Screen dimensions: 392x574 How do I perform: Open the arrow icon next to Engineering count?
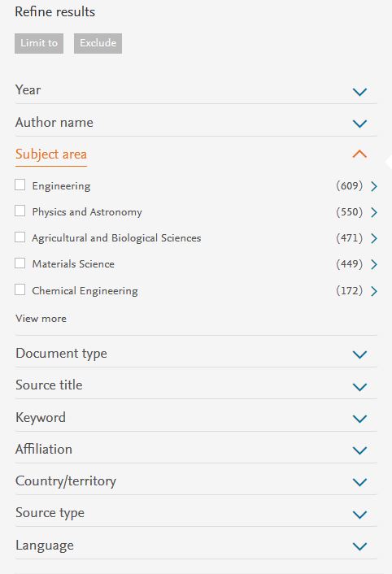pyautogui.click(x=373, y=186)
